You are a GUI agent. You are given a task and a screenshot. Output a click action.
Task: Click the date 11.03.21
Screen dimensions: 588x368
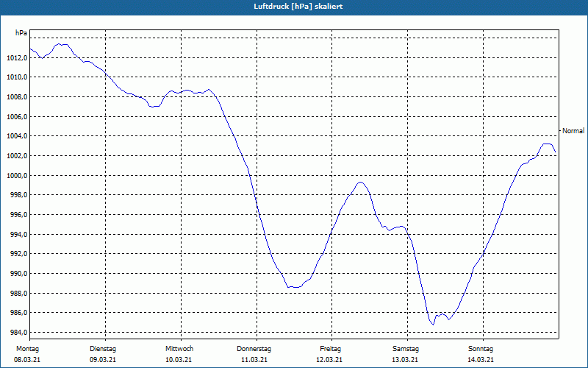coord(254,360)
